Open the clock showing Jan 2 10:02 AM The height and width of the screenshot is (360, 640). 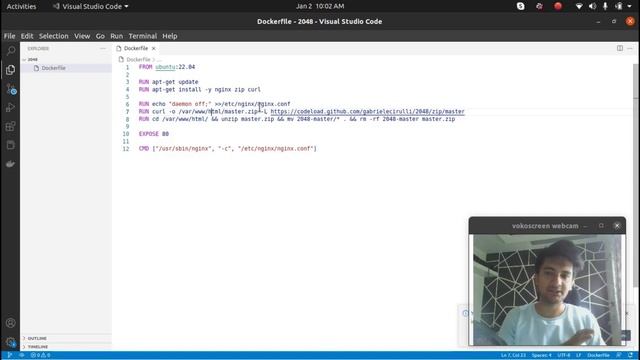[x=320, y=6]
